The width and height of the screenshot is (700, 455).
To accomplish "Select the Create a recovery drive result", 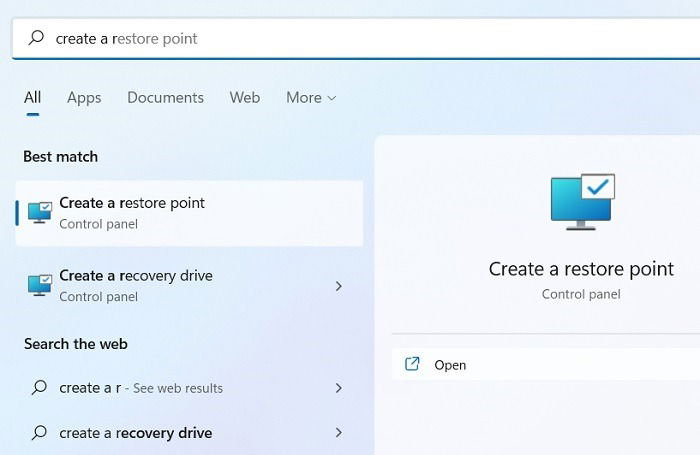I will point(189,286).
